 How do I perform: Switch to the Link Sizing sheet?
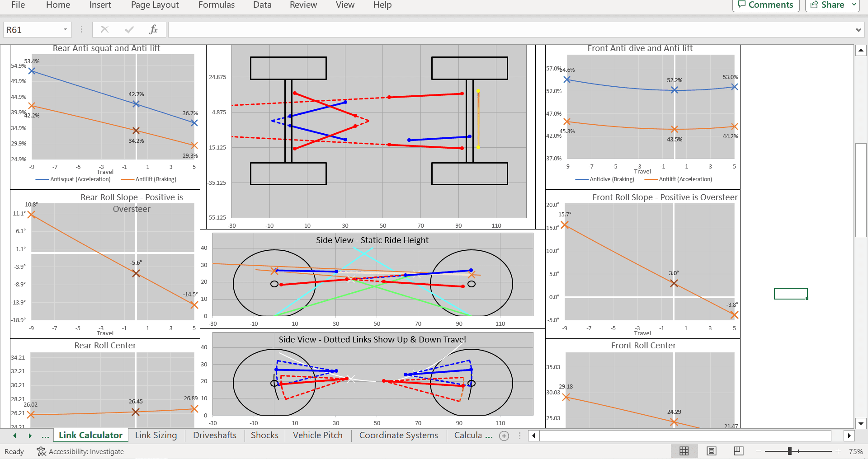tap(156, 436)
